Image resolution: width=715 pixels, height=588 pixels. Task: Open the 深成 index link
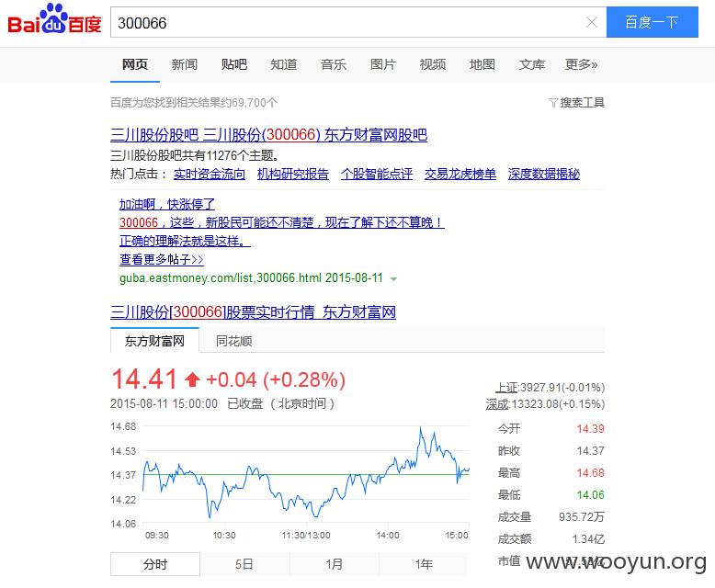[x=497, y=404]
